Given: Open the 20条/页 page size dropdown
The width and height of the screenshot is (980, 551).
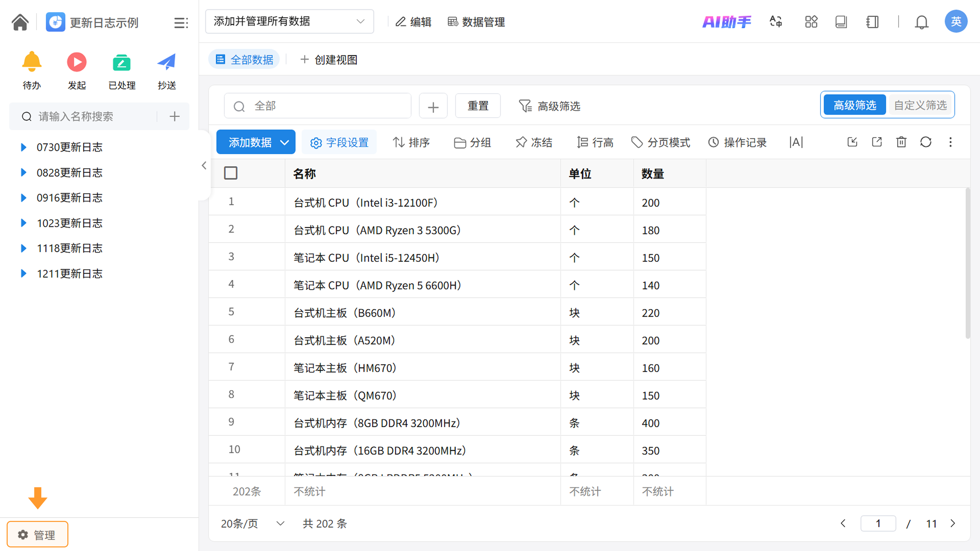Looking at the screenshot, I should (252, 524).
